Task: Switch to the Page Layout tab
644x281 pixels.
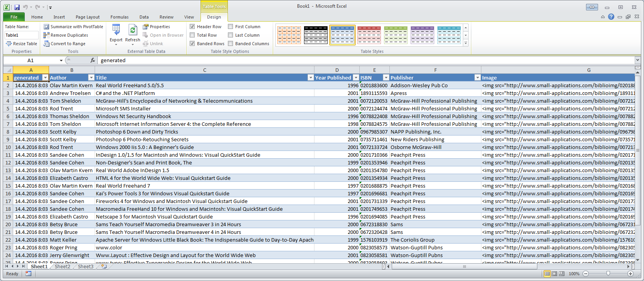Action: [88, 17]
